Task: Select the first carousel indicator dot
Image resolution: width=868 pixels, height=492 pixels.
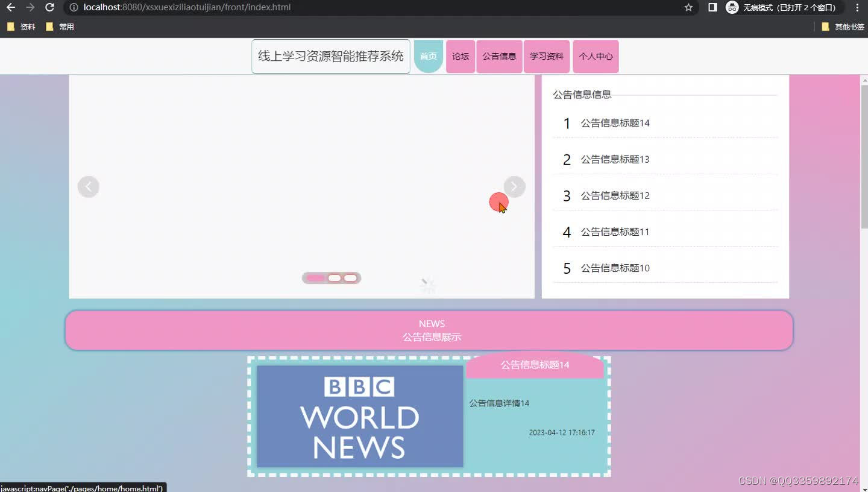Action: (x=315, y=278)
